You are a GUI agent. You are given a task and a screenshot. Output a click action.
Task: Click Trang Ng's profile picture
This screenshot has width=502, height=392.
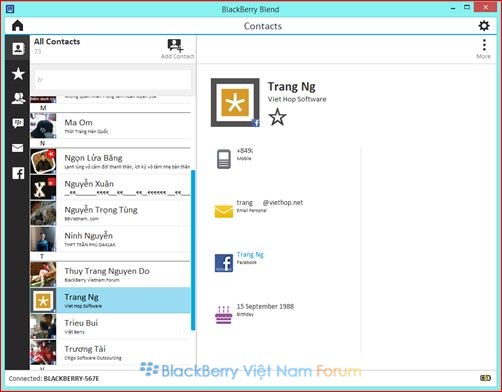click(235, 102)
